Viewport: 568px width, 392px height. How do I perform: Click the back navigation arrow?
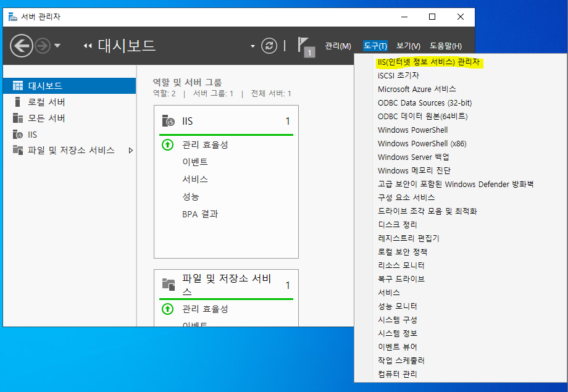(x=22, y=46)
